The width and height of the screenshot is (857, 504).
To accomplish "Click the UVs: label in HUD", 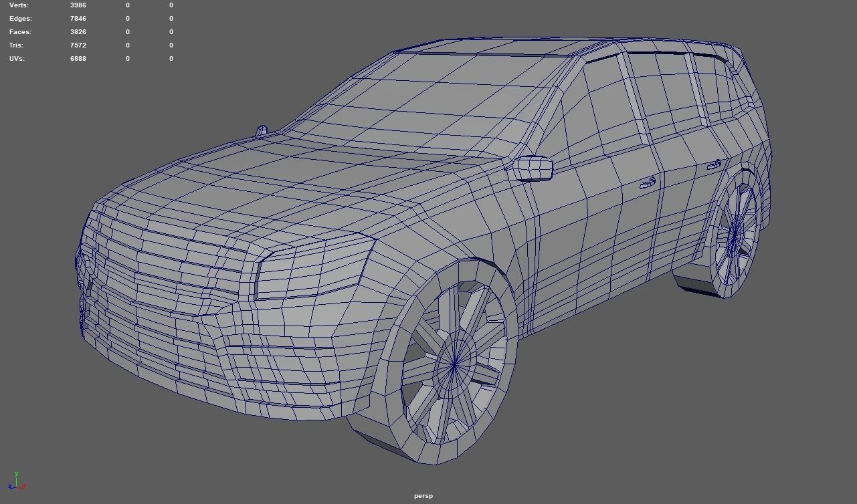I will pyautogui.click(x=17, y=58).
